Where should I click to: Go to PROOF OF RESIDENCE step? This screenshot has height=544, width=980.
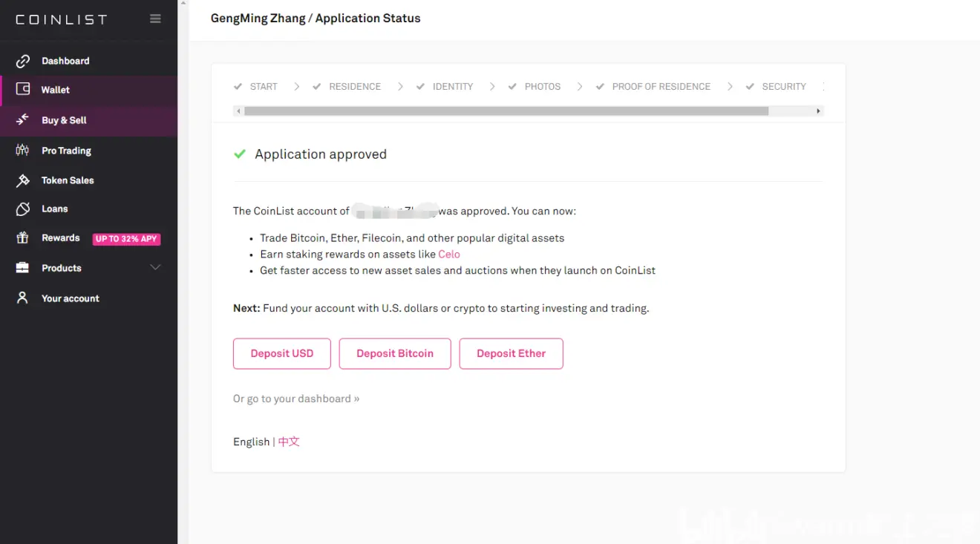click(661, 87)
